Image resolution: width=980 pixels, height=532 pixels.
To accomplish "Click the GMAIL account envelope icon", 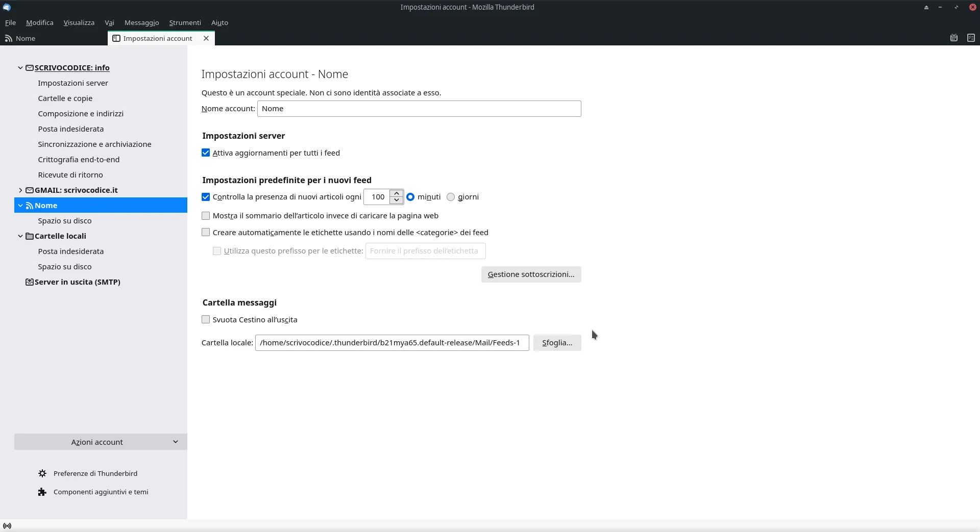I will pos(30,190).
